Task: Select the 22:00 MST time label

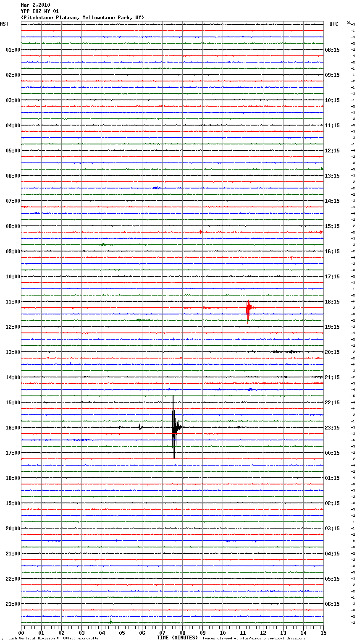Action: click(x=13, y=579)
